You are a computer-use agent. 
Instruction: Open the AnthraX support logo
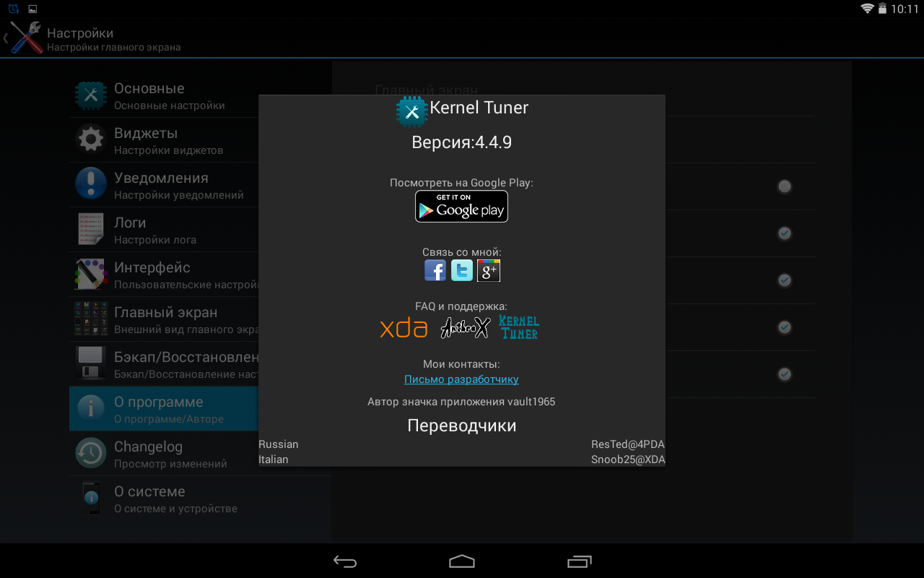(x=466, y=328)
